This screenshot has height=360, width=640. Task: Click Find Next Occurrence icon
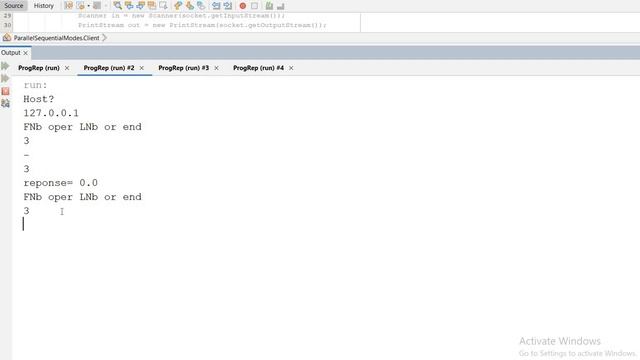point(140,6)
